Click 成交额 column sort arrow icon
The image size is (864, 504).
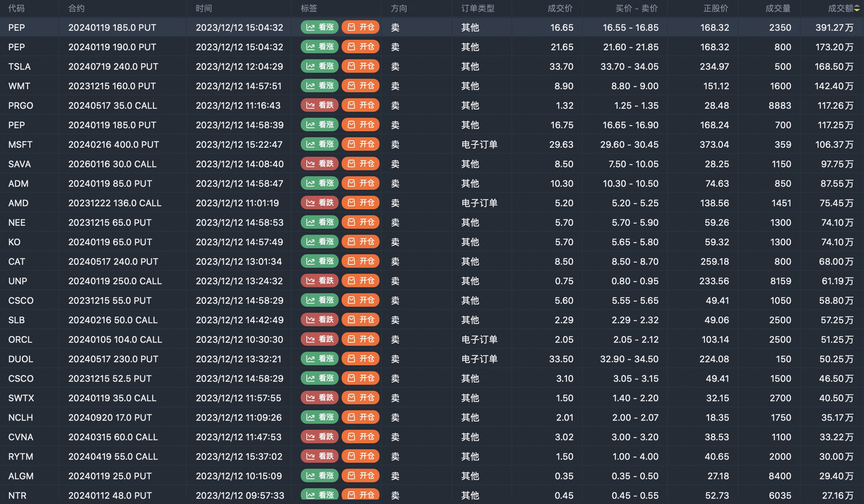857,9
